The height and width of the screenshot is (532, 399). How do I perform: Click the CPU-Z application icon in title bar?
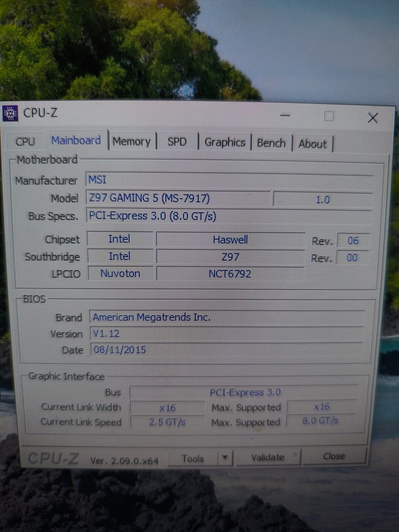pyautogui.click(x=10, y=113)
